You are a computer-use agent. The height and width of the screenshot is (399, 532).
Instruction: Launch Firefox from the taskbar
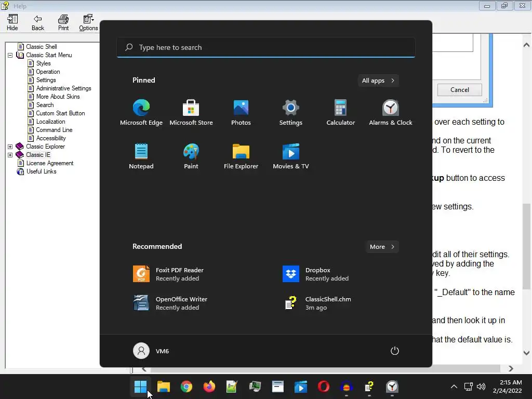click(209, 387)
